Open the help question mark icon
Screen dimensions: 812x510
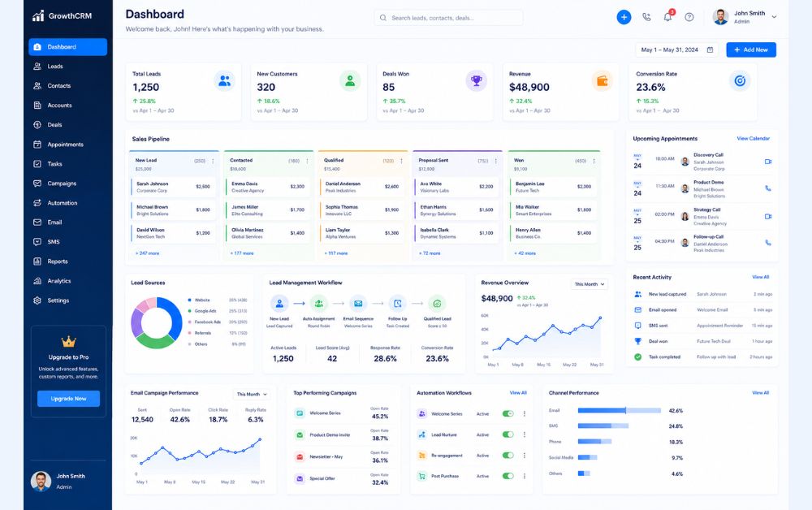click(689, 17)
